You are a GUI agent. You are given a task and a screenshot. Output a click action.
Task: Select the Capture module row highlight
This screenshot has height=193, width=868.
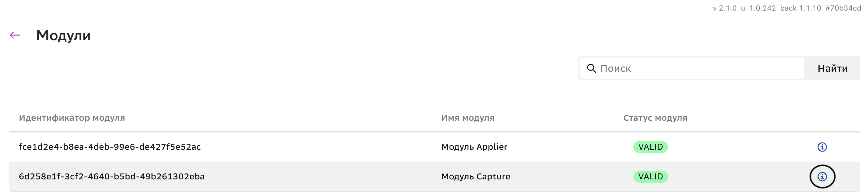coord(303,176)
